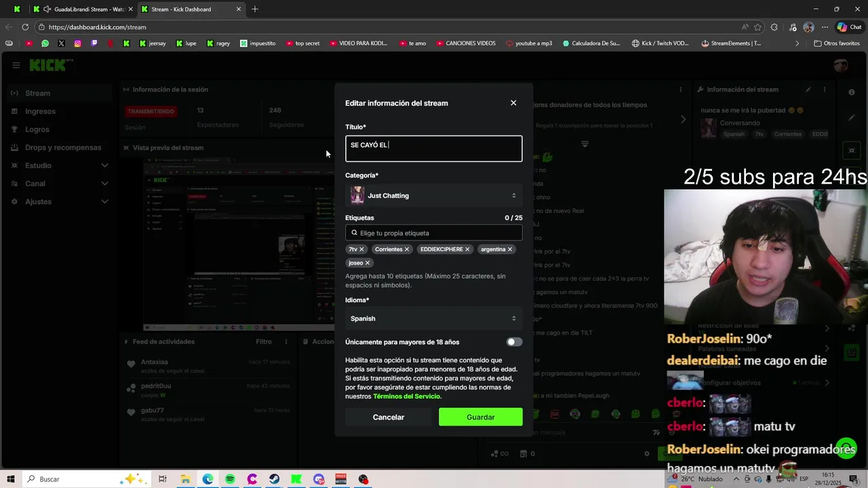Click the Elige tu propia etiqueta field
868x488 pixels.
coord(434,233)
